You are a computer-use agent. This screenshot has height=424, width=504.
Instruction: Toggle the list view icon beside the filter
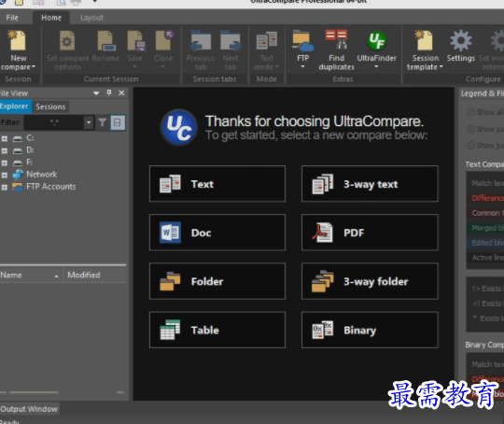coord(118,122)
